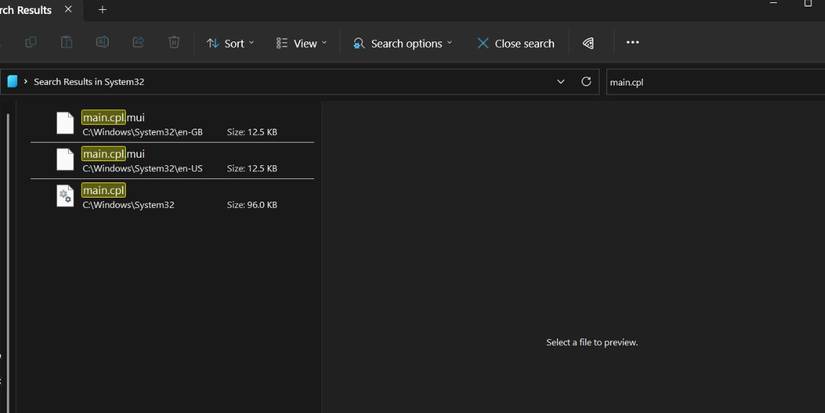Click the Share icon in the toolbar
825x413 pixels.
[x=138, y=42]
